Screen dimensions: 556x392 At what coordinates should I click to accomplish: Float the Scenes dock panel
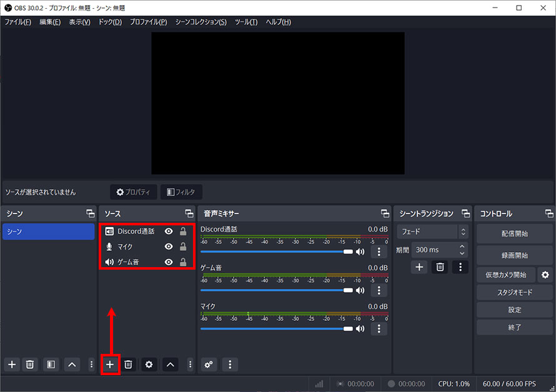(x=91, y=213)
